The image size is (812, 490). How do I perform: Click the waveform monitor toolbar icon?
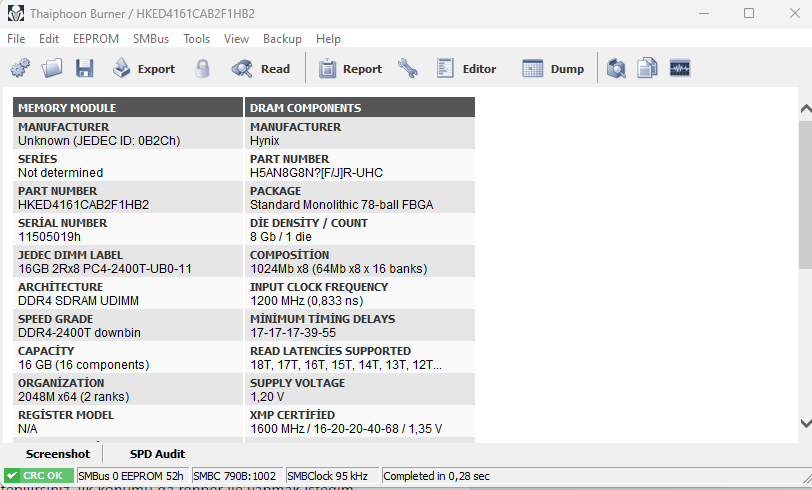679,68
